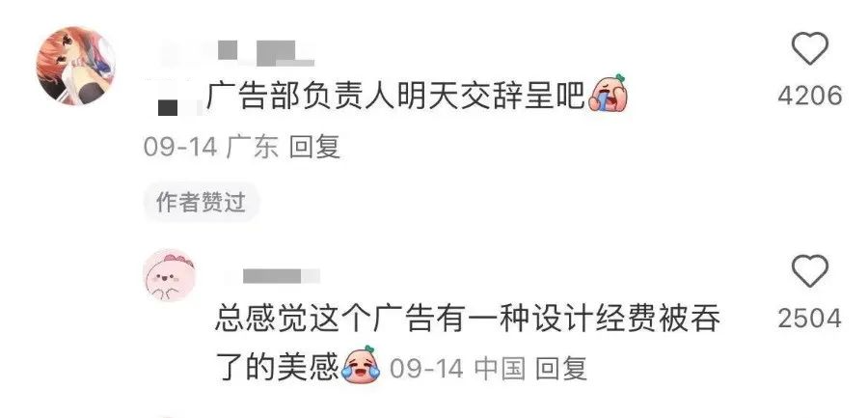868x418 pixels.
Task: Tap the blurred username above 广告部负责人
Action: click(x=238, y=53)
